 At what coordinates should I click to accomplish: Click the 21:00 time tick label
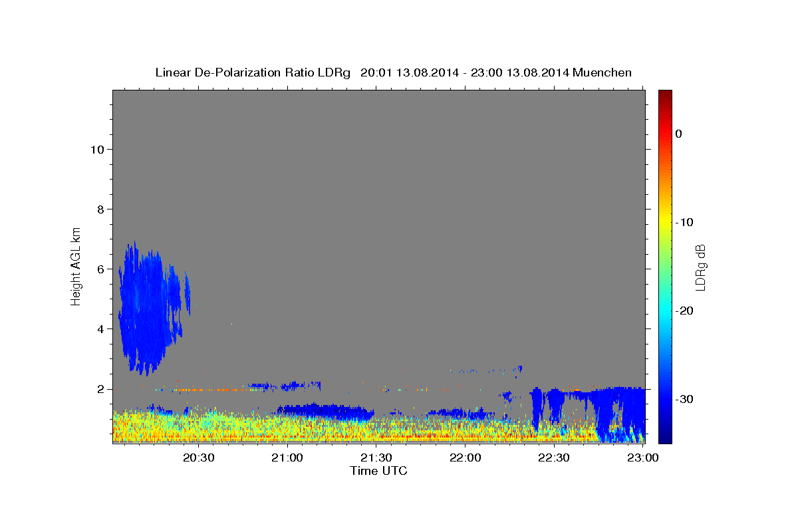287,458
